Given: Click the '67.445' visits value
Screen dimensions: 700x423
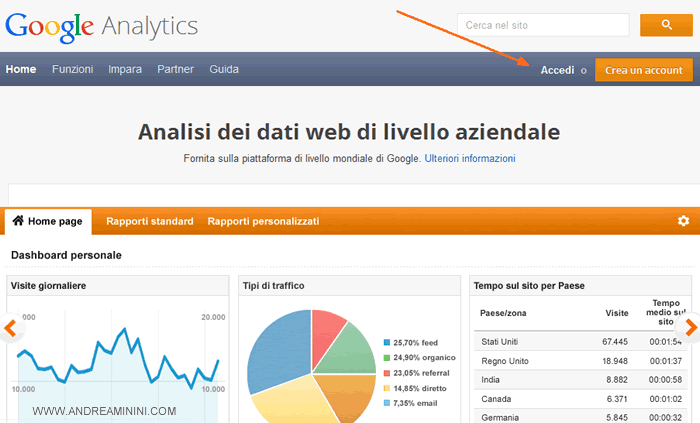Looking at the screenshot, I should [x=615, y=342].
